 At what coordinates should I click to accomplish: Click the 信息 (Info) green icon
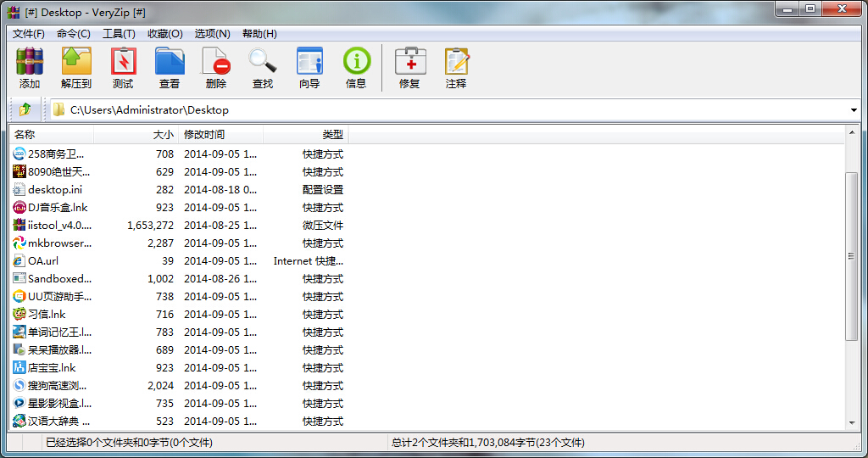coord(356,61)
